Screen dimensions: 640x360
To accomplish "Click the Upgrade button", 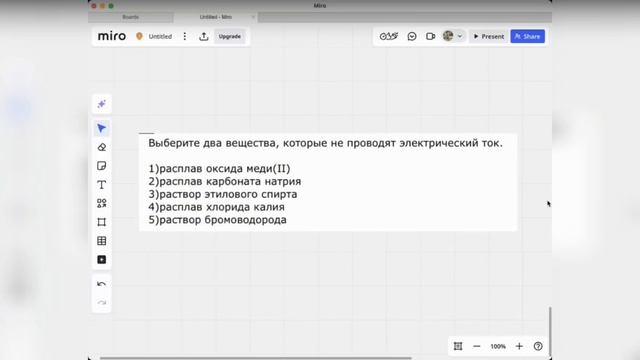I will click(x=229, y=36).
